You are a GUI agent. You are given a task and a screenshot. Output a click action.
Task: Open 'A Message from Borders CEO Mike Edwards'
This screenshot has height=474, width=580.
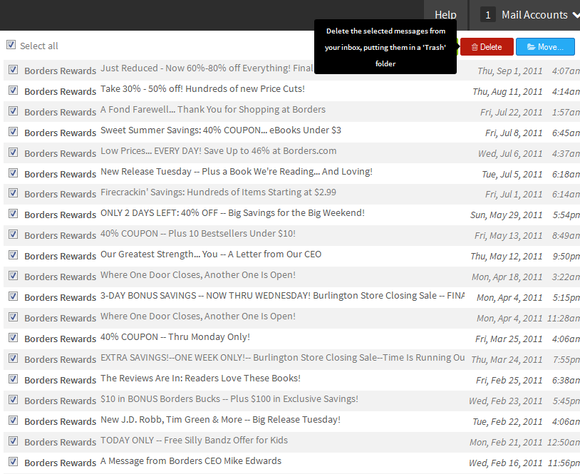click(x=191, y=461)
